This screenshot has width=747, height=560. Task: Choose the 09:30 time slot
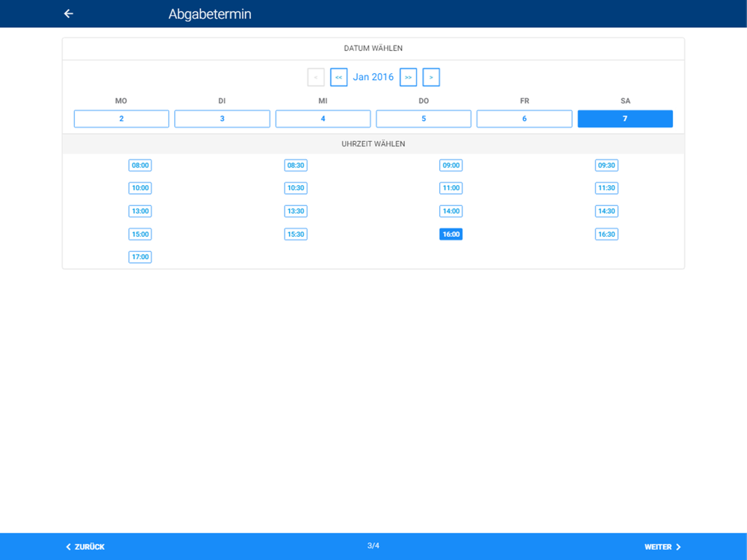(607, 165)
